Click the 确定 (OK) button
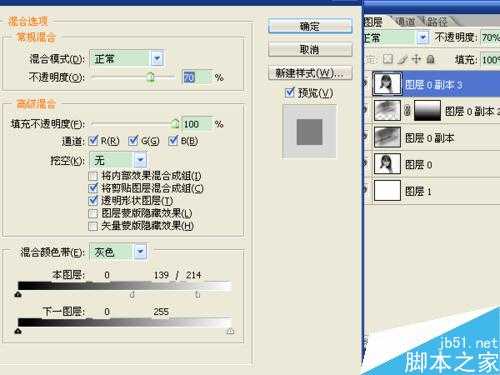Viewport: 500px width, 375px height. pyautogui.click(x=310, y=26)
